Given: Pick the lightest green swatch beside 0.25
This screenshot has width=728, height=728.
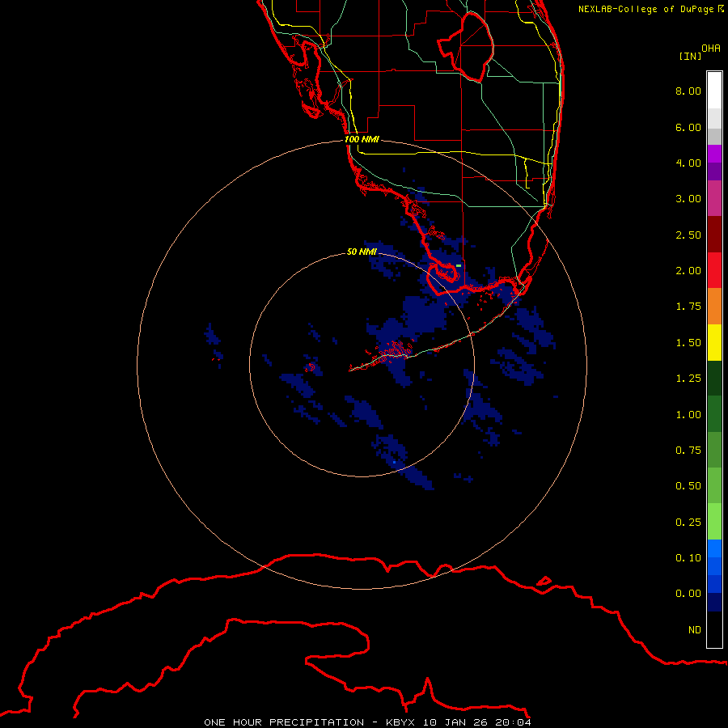Looking at the screenshot, I should (x=714, y=522).
